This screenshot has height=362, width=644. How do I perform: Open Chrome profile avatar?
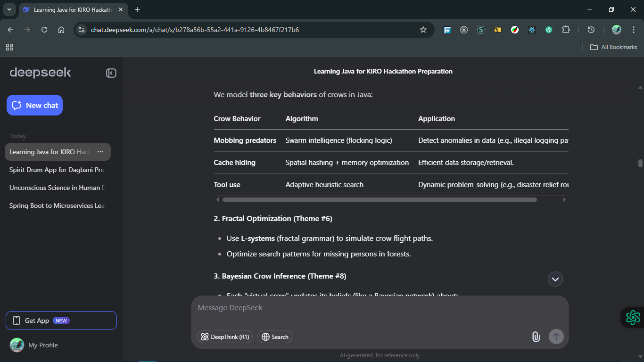click(617, 30)
